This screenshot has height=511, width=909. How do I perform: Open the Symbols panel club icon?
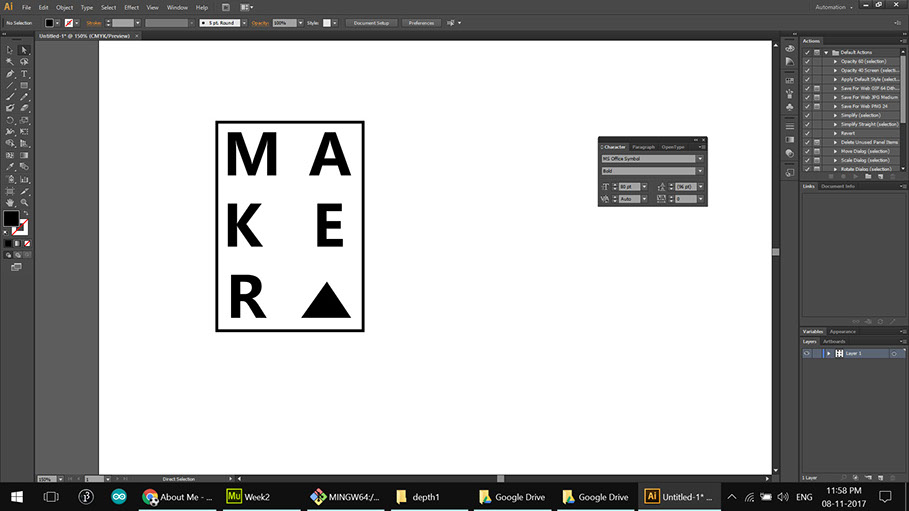[790, 107]
